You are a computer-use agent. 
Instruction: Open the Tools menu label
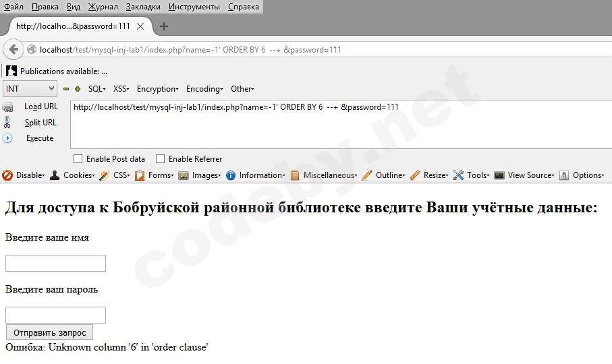[478, 175]
